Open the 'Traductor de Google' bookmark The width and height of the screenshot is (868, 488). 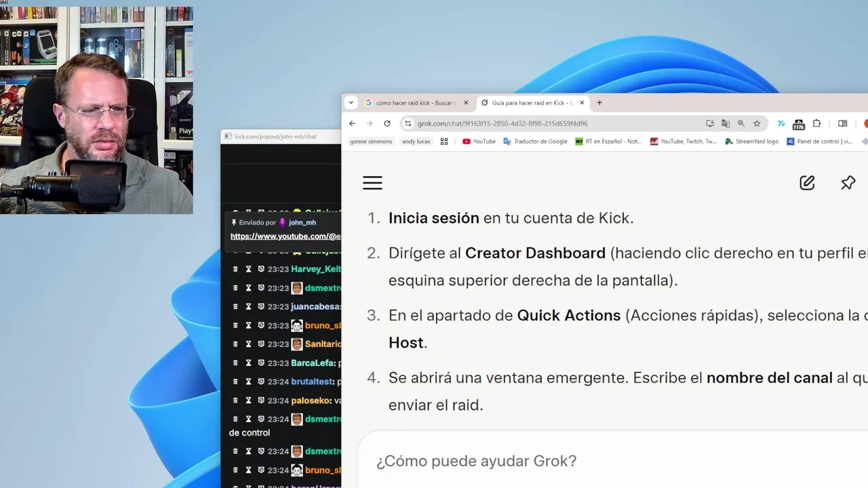click(535, 142)
